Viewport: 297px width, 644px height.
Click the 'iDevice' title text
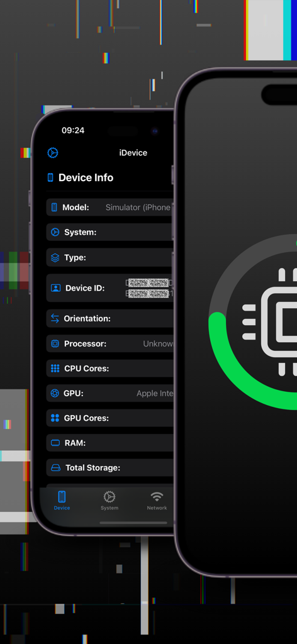coord(133,153)
